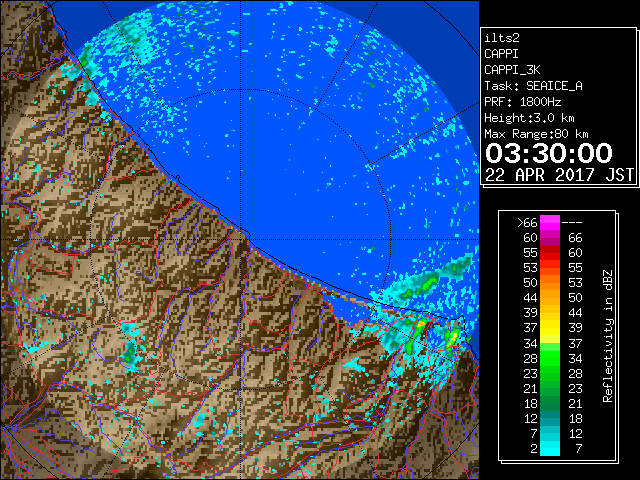Click the '---' legend entry
The height and width of the screenshot is (480, 640).
point(572,223)
